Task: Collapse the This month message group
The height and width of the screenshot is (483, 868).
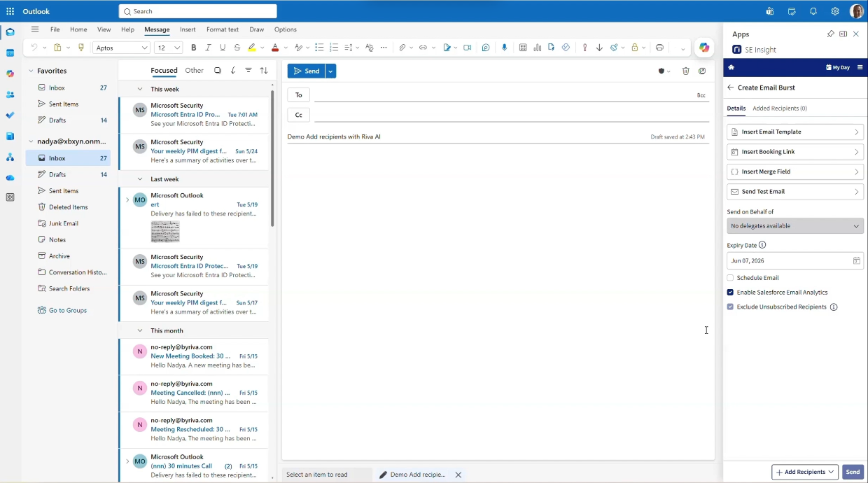Action: click(x=140, y=330)
